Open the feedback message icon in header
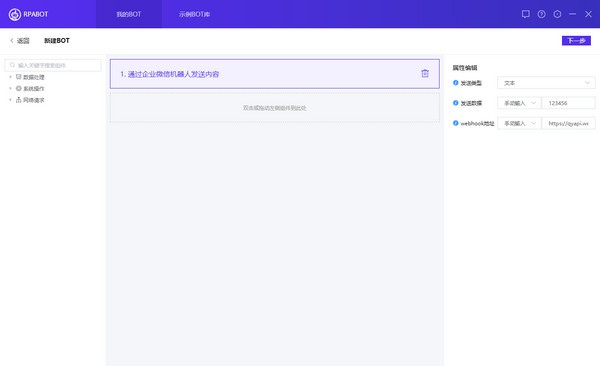The width and height of the screenshot is (600, 366). (x=526, y=14)
